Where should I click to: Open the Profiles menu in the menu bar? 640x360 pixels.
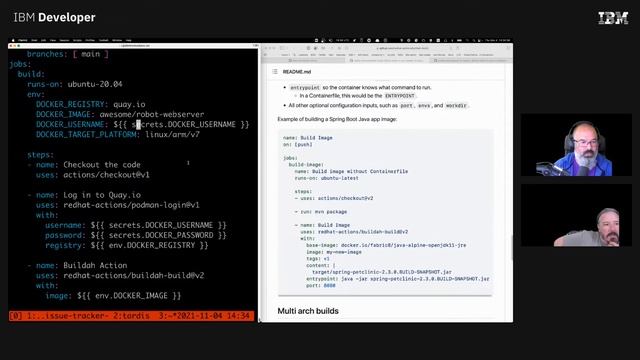[90, 40]
